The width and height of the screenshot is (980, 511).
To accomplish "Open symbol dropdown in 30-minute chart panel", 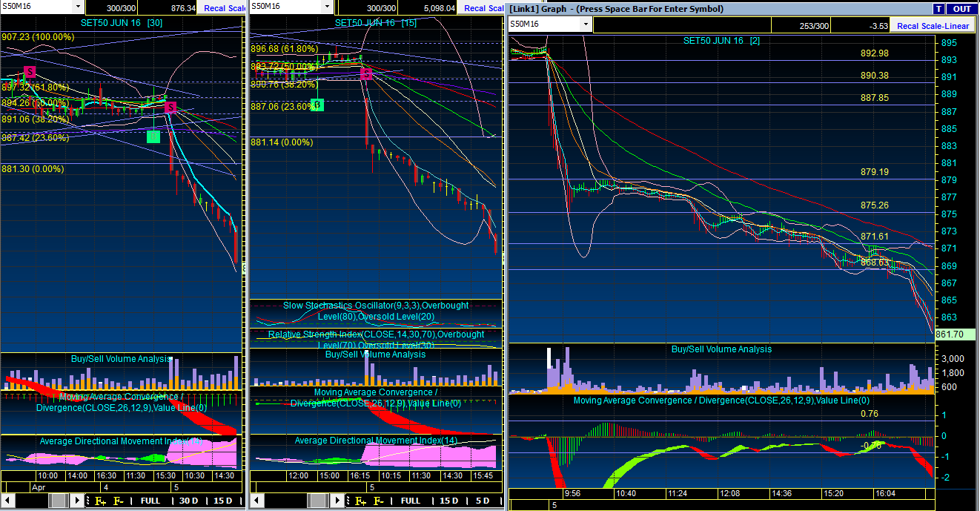I will click(x=78, y=6).
